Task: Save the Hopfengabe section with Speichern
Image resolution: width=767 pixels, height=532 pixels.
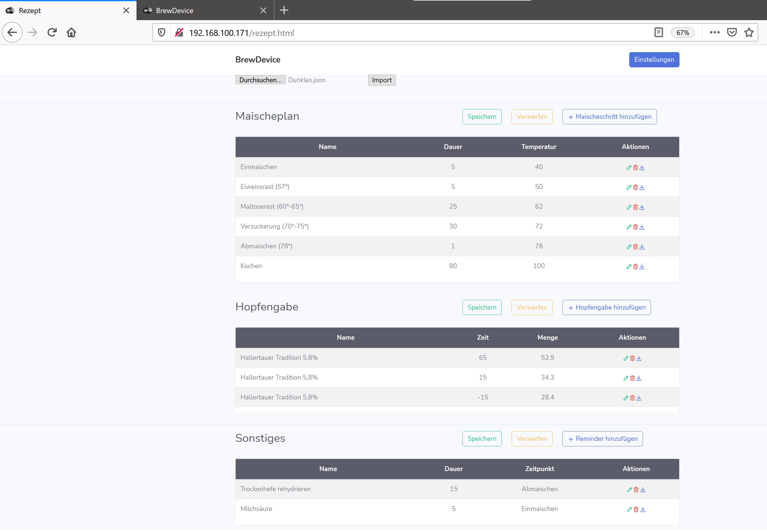Action: (482, 307)
